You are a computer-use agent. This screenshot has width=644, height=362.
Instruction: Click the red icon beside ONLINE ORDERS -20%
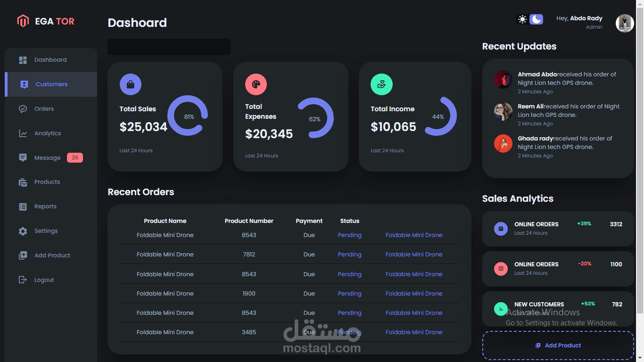coord(501,269)
